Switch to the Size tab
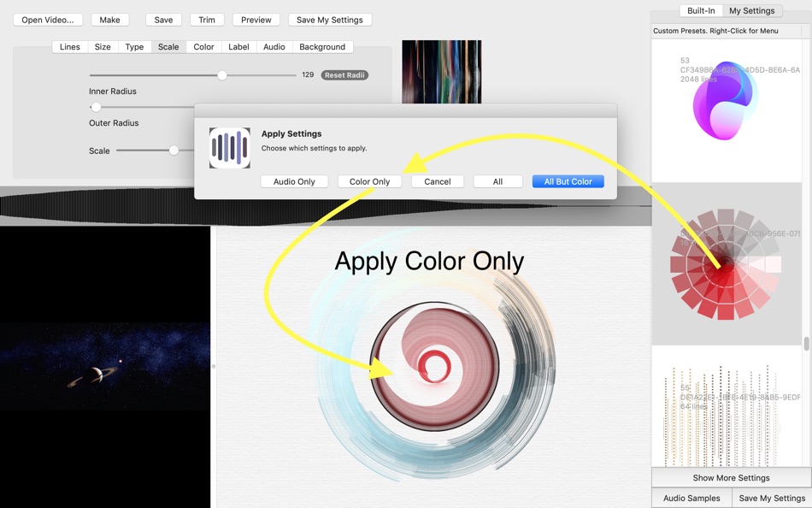812x508 pixels. coord(103,47)
